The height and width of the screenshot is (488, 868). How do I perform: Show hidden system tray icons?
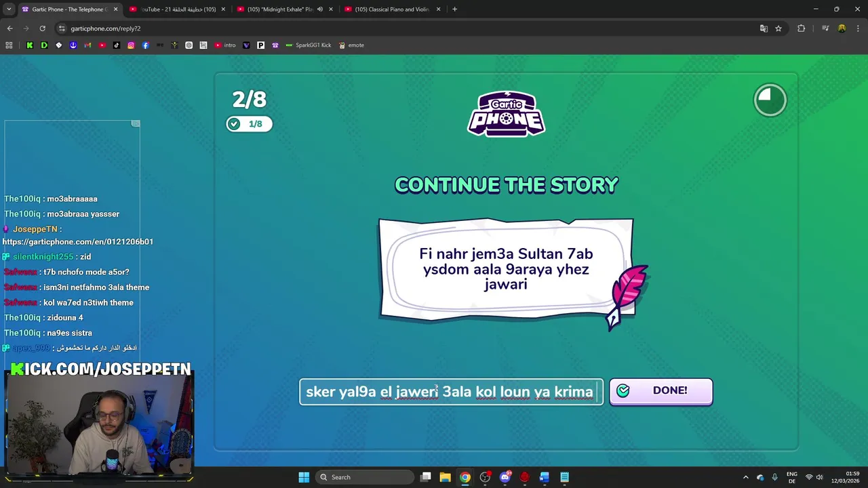(x=745, y=477)
